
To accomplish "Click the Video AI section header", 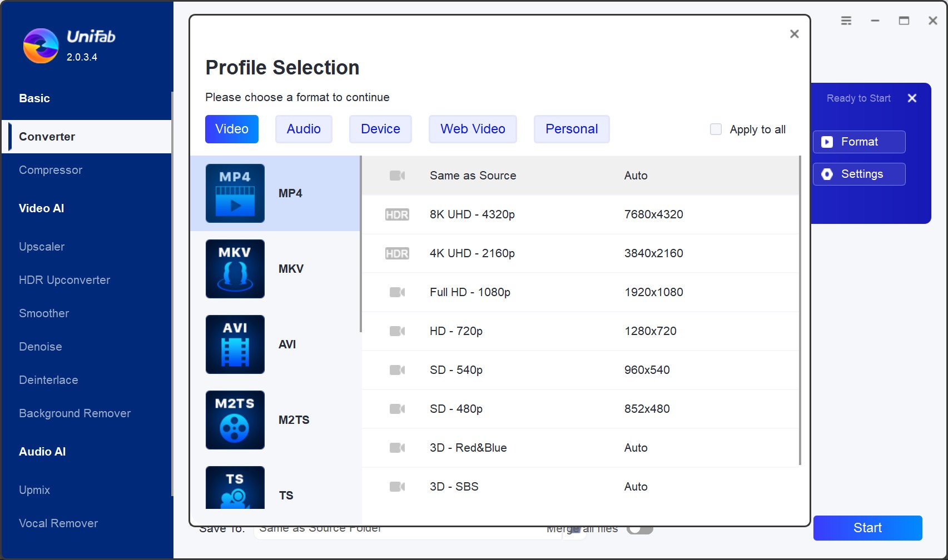I will point(42,208).
